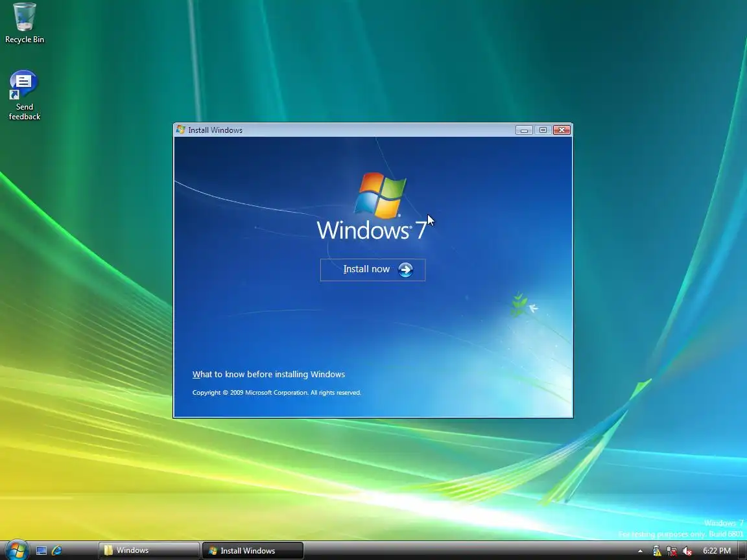Click the Install Windows title bar icon
747x560 pixels.
[x=180, y=130]
